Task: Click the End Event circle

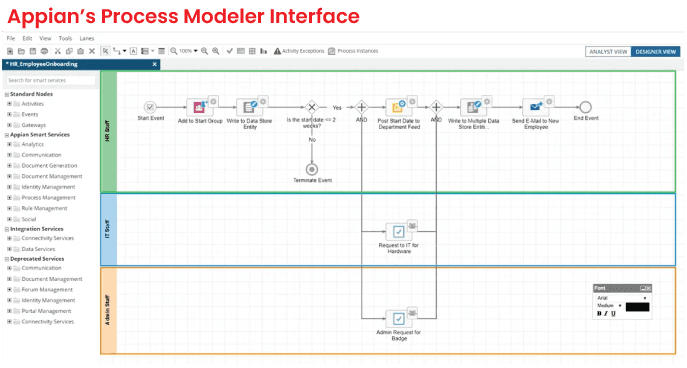Action: (x=586, y=107)
